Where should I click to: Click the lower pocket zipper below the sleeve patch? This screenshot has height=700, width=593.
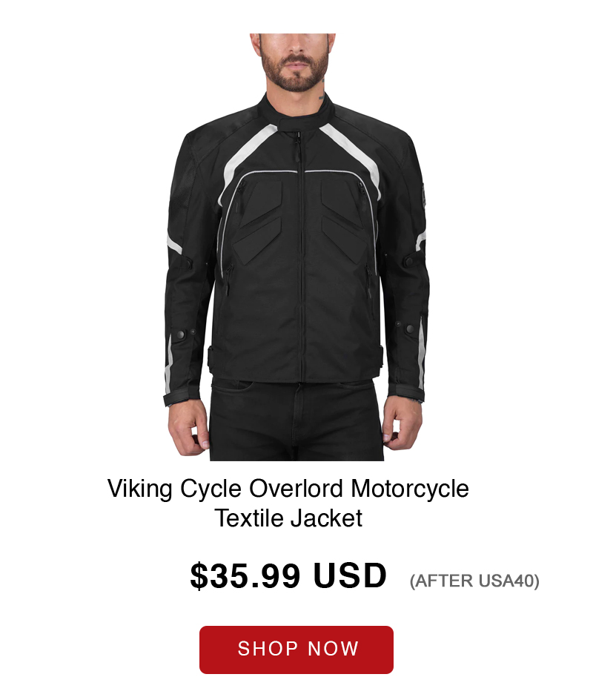369,282
